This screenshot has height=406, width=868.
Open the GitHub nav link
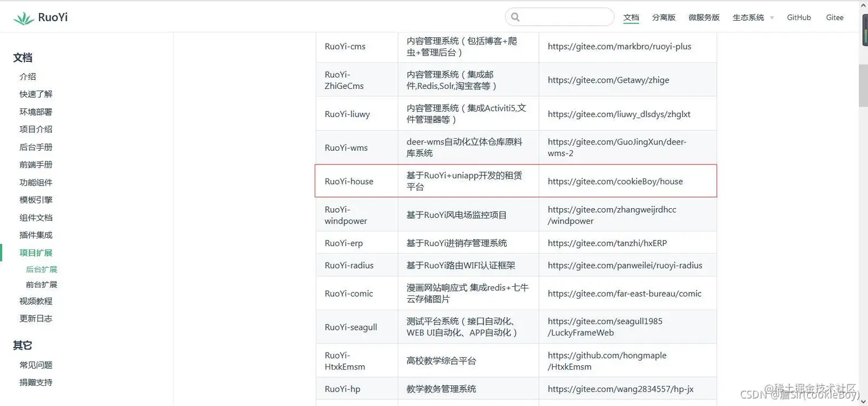coord(799,18)
